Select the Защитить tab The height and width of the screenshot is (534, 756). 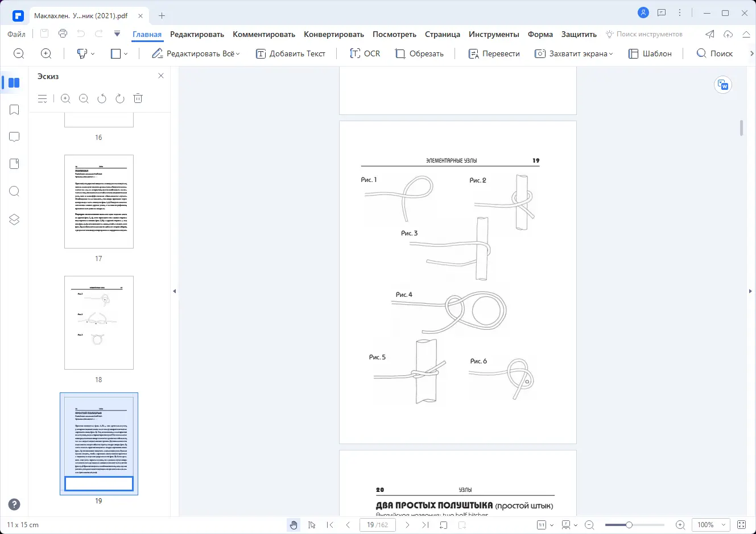tap(579, 34)
